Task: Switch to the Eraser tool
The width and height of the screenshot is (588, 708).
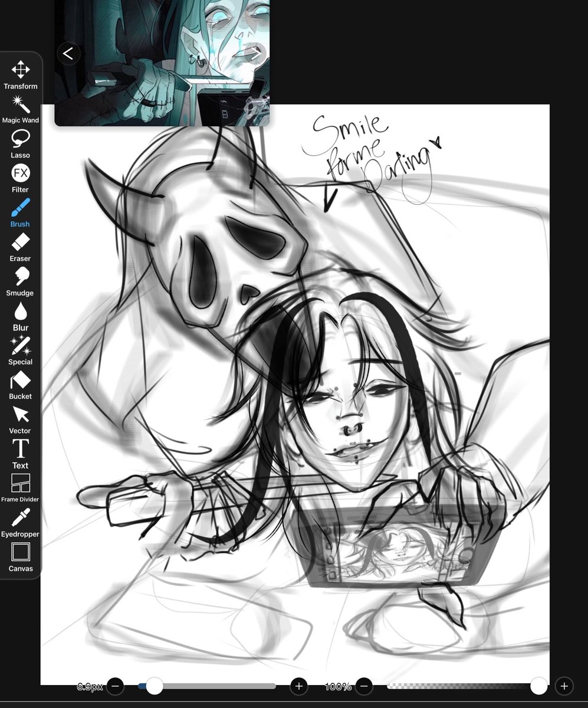Action: tap(21, 247)
